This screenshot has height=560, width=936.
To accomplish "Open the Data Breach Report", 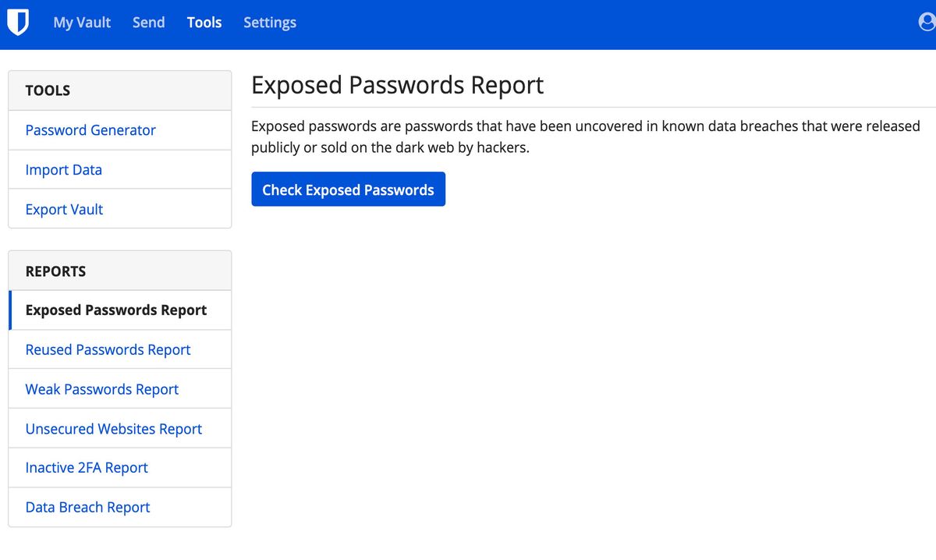I will 87,507.
